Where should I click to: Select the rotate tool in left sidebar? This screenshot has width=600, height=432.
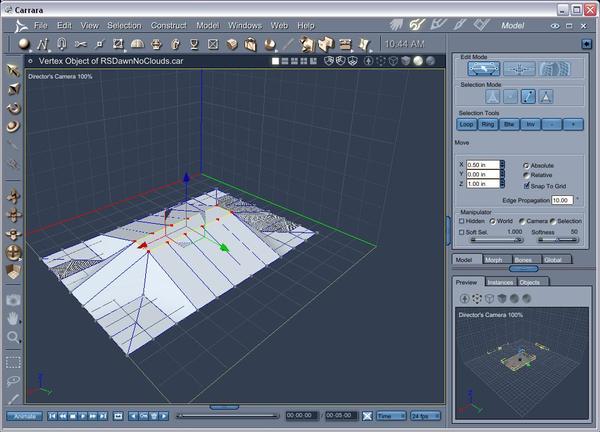point(13,108)
